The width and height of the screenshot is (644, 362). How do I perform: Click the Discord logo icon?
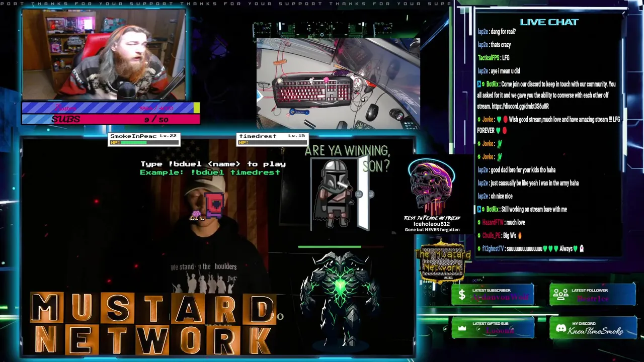point(561,328)
